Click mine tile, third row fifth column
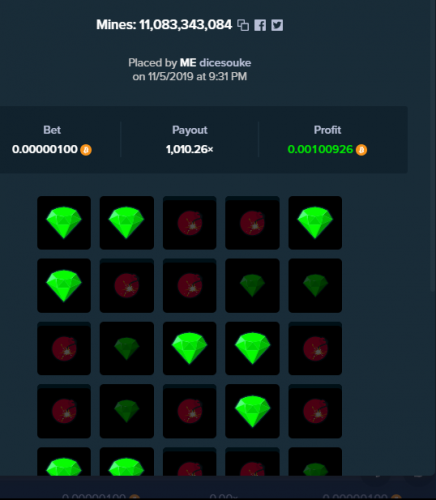Viewport: 436px width, 500px height. [315, 348]
